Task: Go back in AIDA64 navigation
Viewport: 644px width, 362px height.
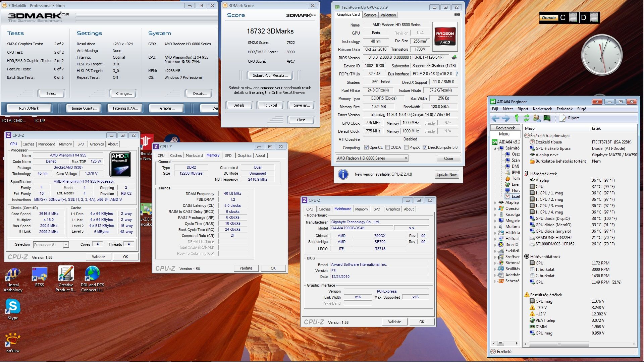Action: [x=495, y=118]
